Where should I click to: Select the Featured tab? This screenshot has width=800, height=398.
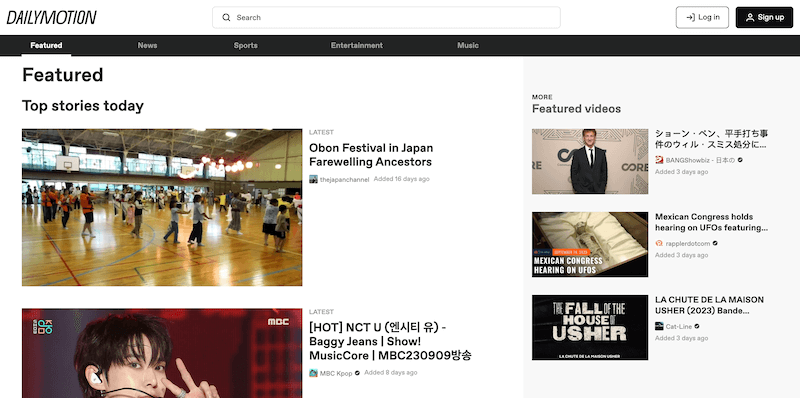[46, 45]
